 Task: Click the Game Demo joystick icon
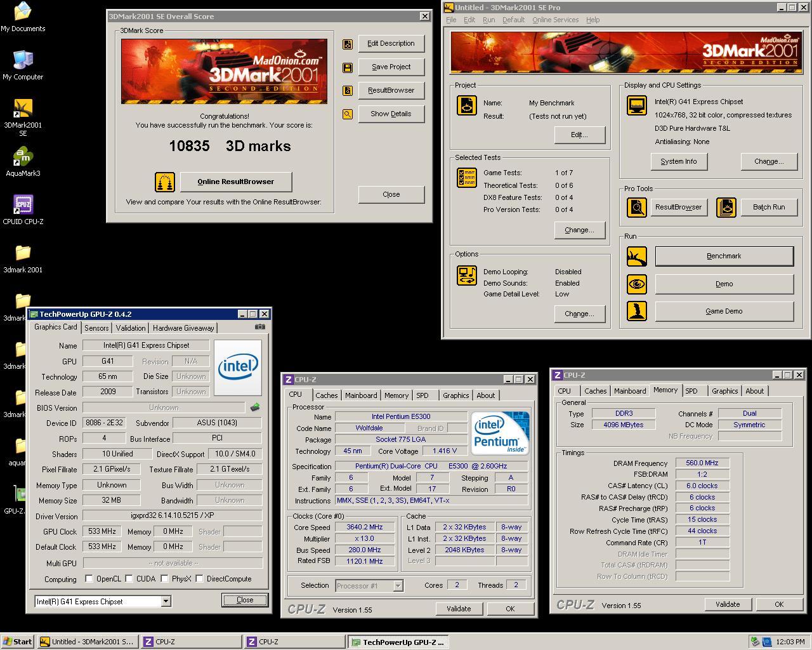[637, 311]
